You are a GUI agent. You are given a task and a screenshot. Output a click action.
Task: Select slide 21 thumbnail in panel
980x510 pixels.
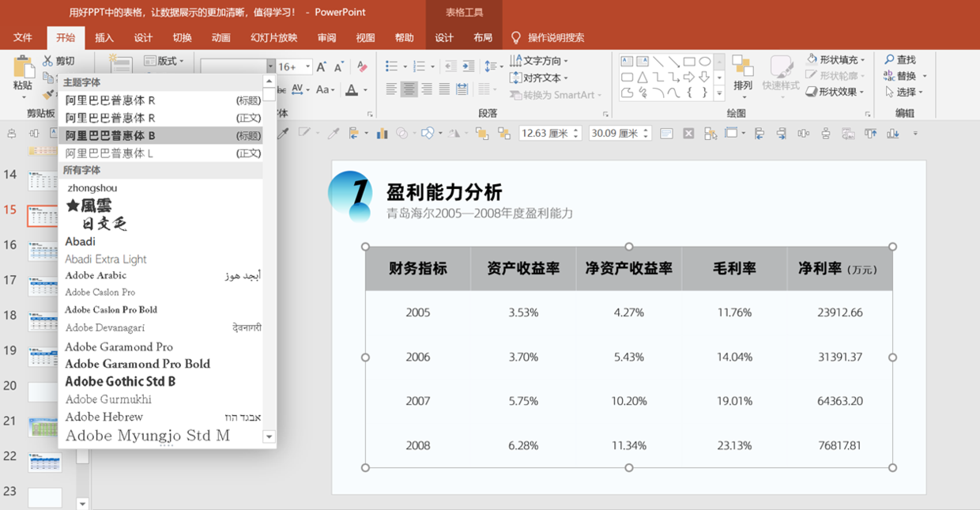coord(44,427)
